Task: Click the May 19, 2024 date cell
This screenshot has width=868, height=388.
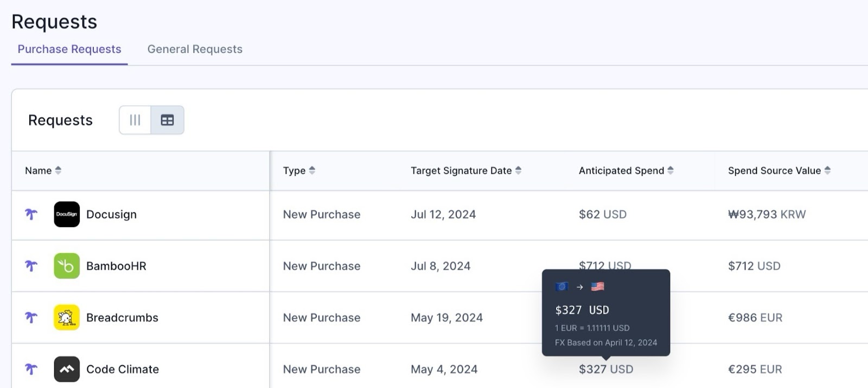Action: [446, 318]
